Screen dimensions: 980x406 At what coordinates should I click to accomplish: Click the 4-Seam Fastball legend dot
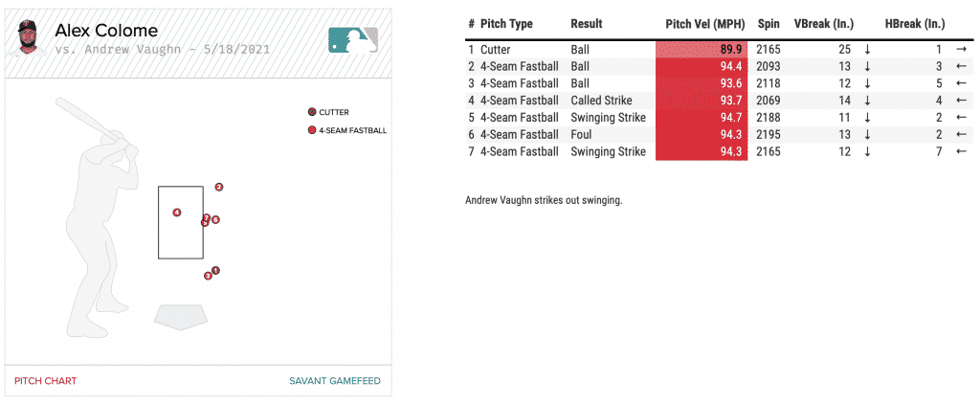tap(311, 130)
